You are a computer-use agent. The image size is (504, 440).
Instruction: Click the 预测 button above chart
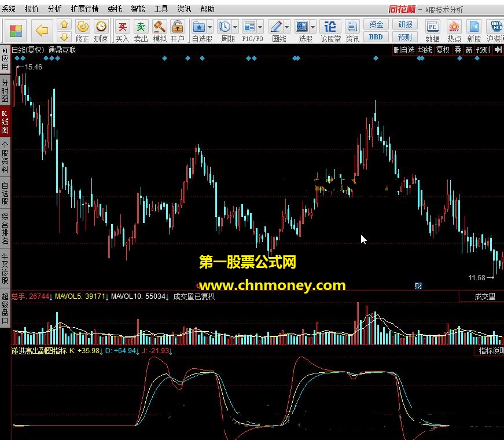[483, 50]
